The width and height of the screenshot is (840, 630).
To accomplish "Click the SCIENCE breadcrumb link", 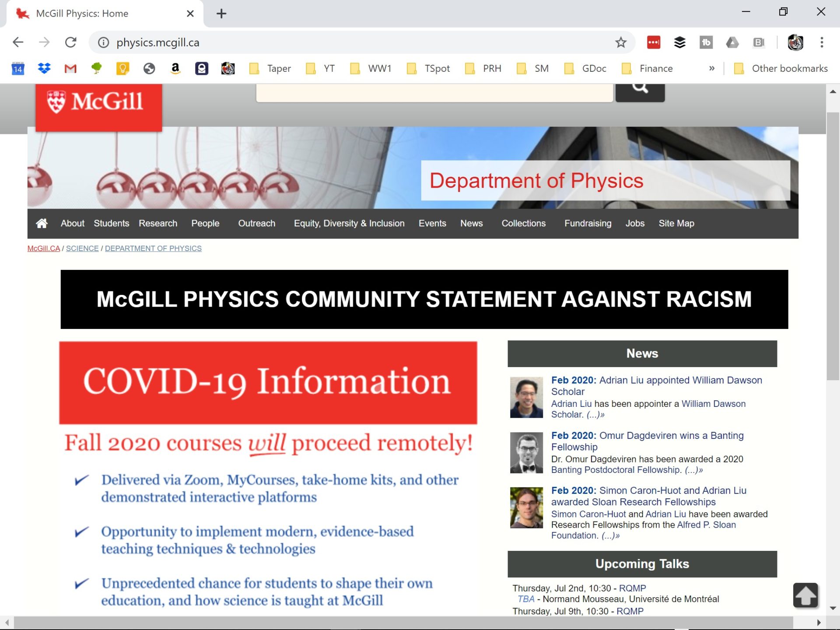I will 82,248.
